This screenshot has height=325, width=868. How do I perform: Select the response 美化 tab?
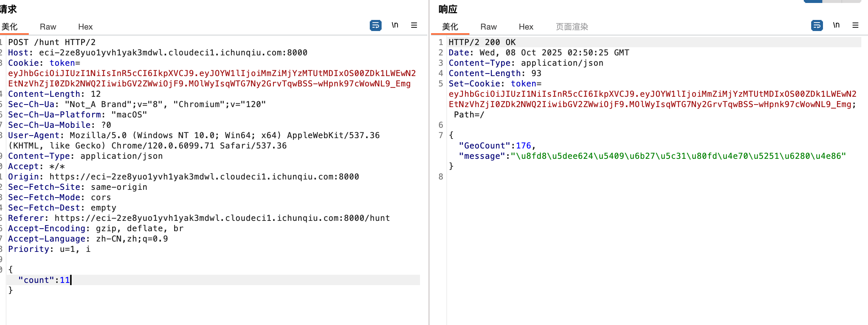(x=450, y=27)
